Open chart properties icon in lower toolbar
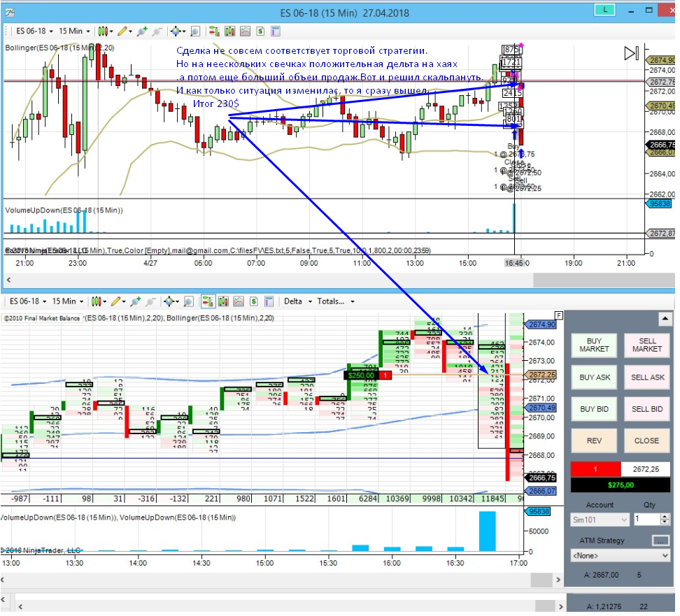Screen dimensions: 680x616 point(269,301)
